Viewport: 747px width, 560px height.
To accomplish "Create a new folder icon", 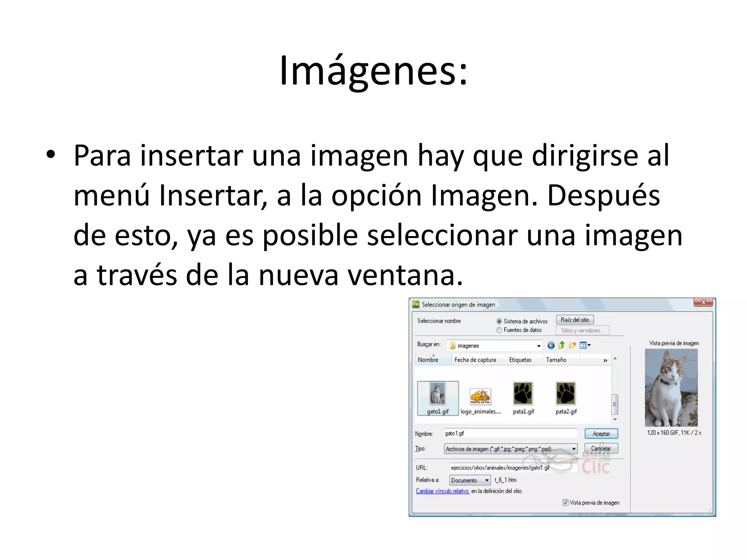I will pyautogui.click(x=572, y=345).
